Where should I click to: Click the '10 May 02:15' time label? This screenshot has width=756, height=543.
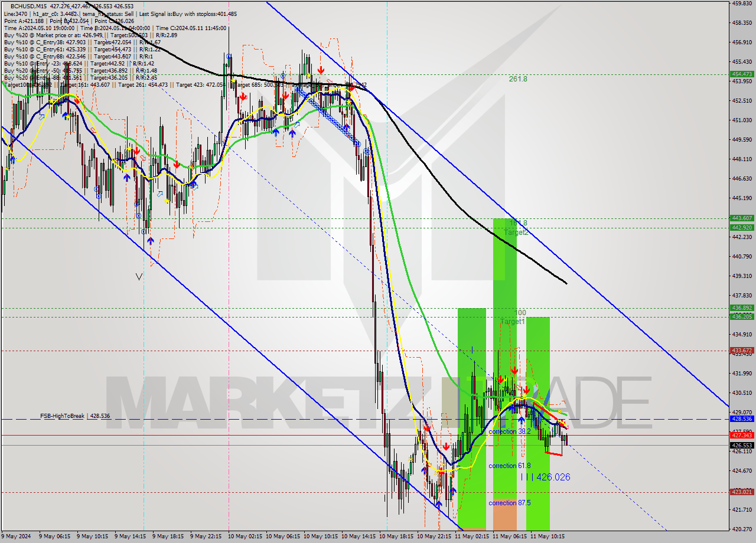coord(246,537)
